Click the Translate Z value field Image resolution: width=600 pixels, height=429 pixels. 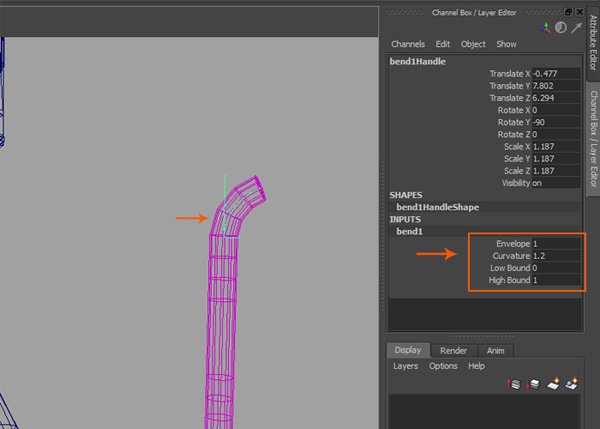pos(556,98)
